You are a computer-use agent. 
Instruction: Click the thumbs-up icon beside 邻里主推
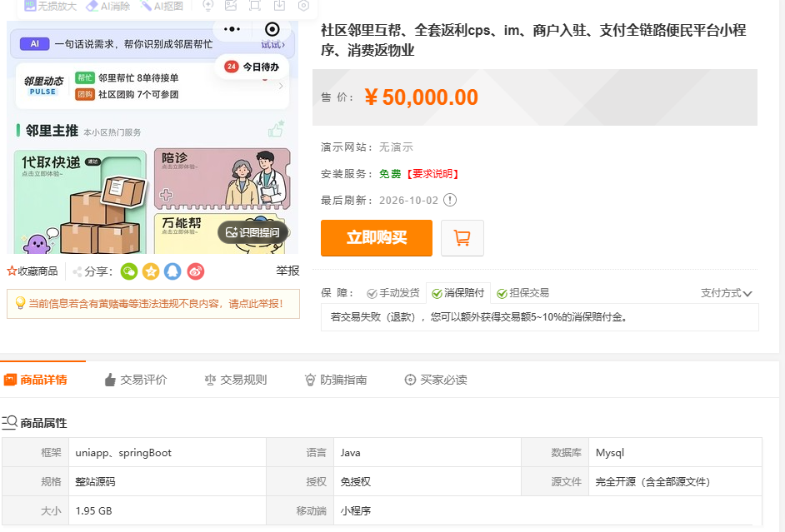276,129
